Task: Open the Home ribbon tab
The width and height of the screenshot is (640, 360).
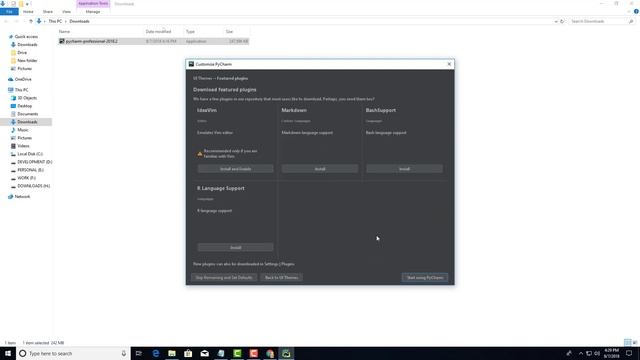Action: (28, 12)
